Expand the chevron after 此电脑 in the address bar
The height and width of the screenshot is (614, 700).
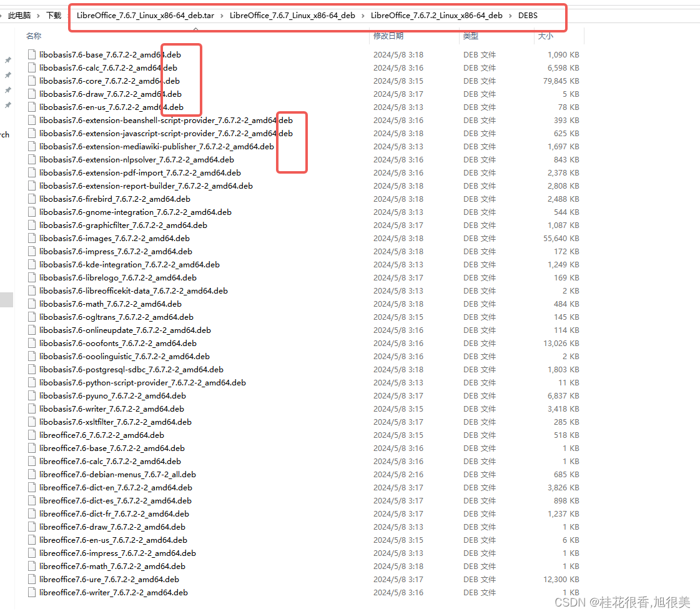tap(38, 16)
